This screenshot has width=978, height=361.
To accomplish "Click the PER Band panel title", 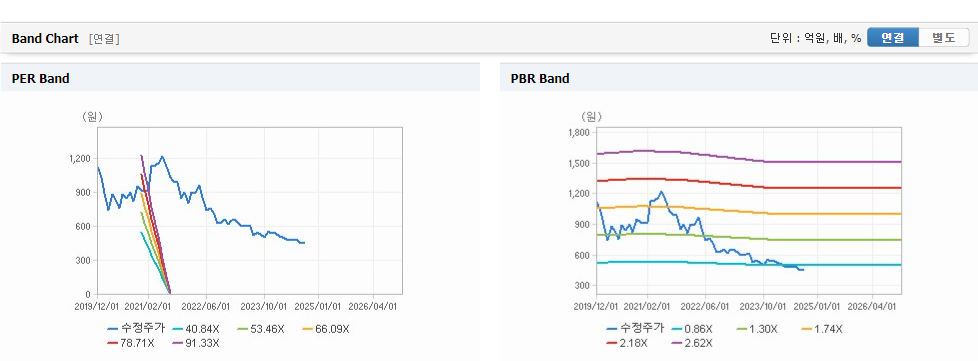I will coord(41,79).
